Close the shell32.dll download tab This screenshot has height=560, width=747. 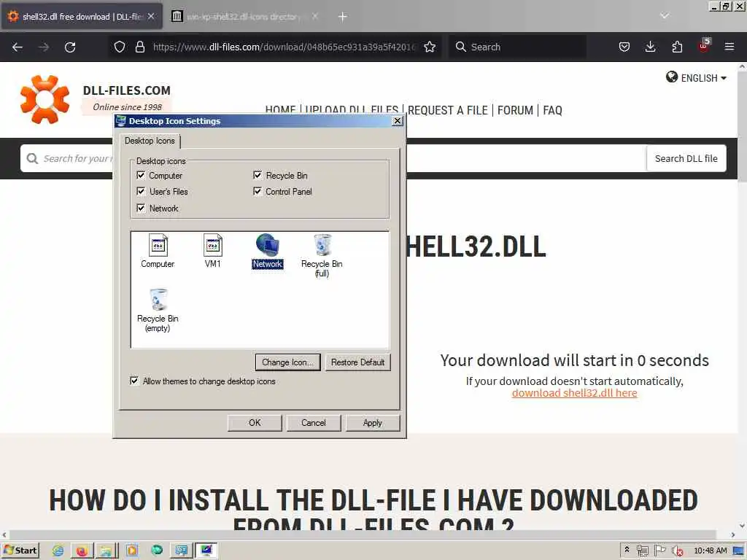(x=151, y=16)
